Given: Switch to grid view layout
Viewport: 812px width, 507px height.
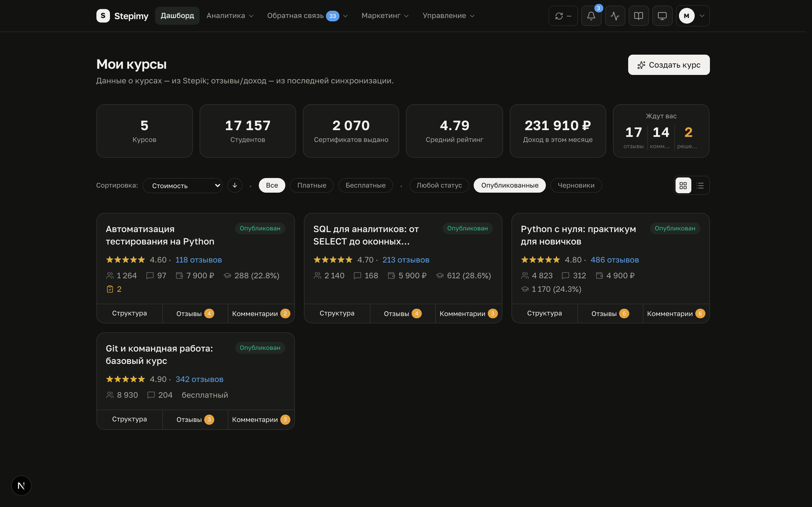Looking at the screenshot, I should [x=683, y=185].
